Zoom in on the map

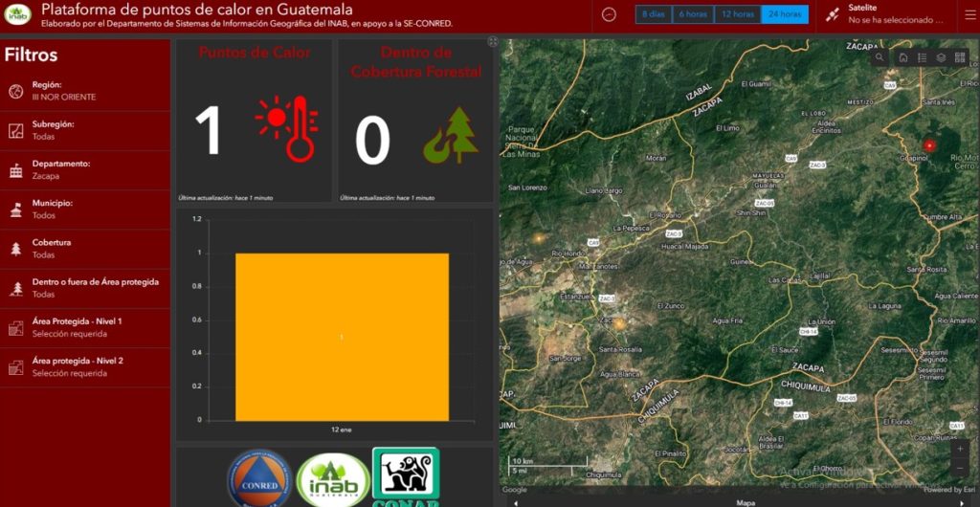point(960,449)
